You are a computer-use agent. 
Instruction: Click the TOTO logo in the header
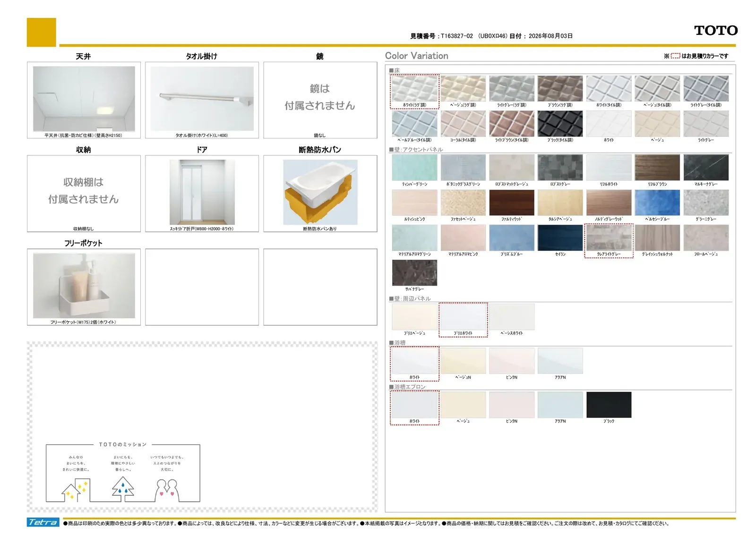(x=716, y=31)
